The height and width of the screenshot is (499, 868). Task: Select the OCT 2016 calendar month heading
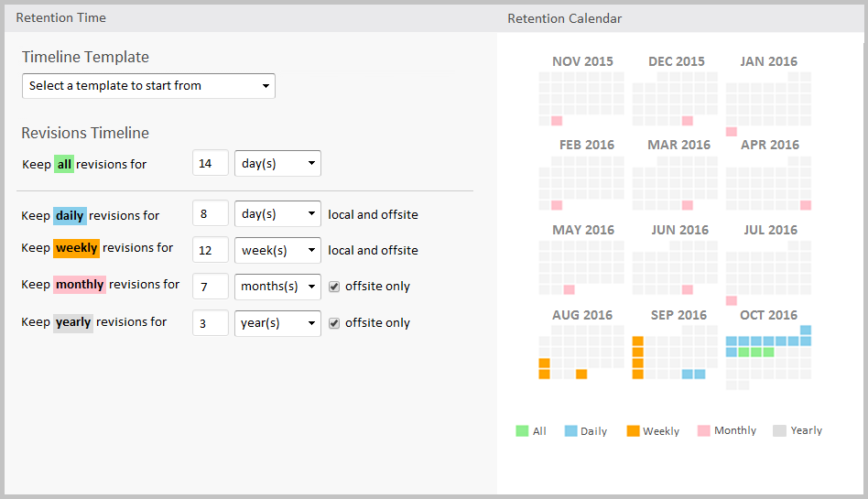click(769, 315)
